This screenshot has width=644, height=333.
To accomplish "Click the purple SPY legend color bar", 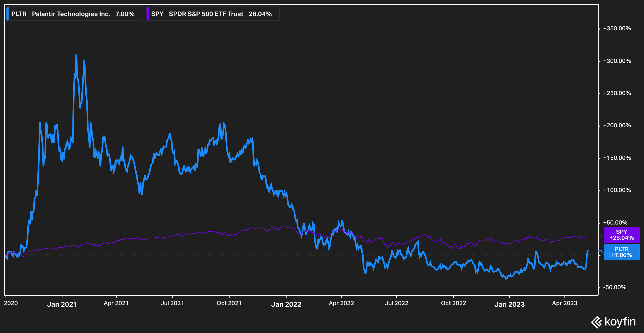I will point(148,14).
